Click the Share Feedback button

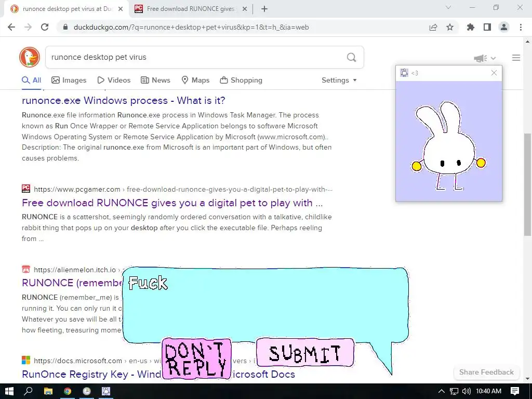pos(486,372)
